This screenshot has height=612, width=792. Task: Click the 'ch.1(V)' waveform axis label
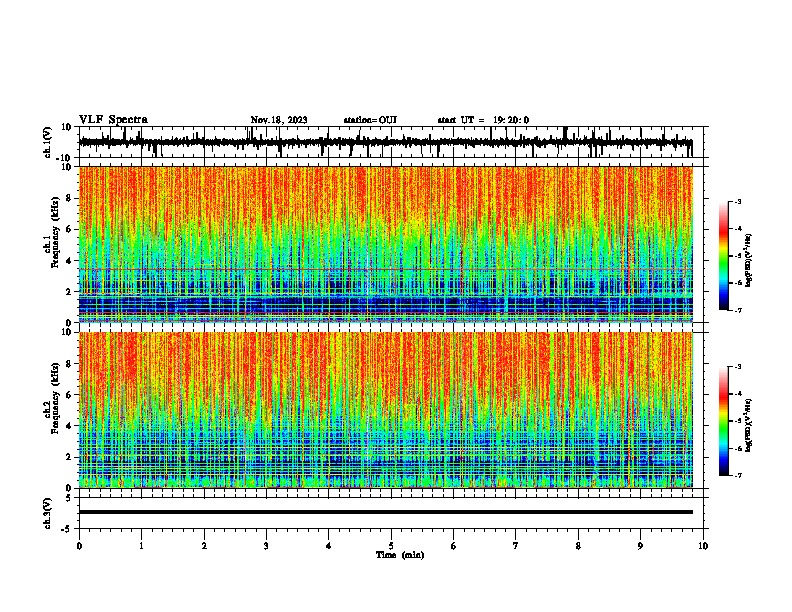coord(48,142)
